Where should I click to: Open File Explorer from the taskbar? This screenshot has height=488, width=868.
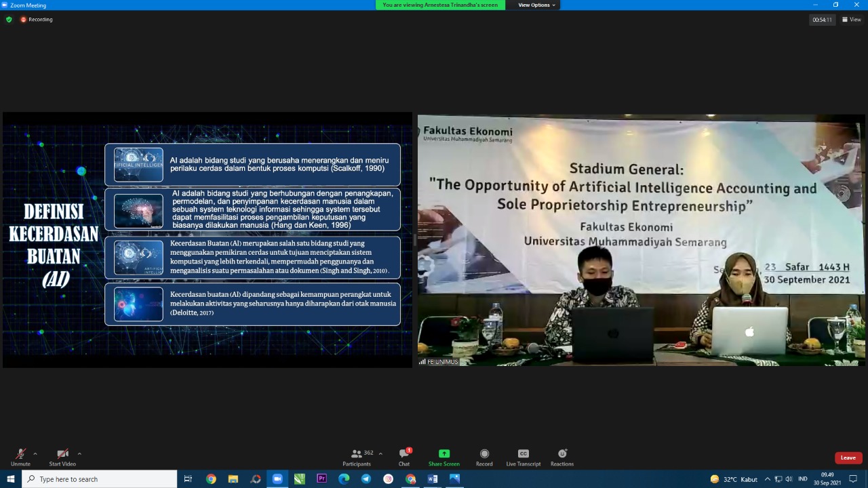[233, 479]
